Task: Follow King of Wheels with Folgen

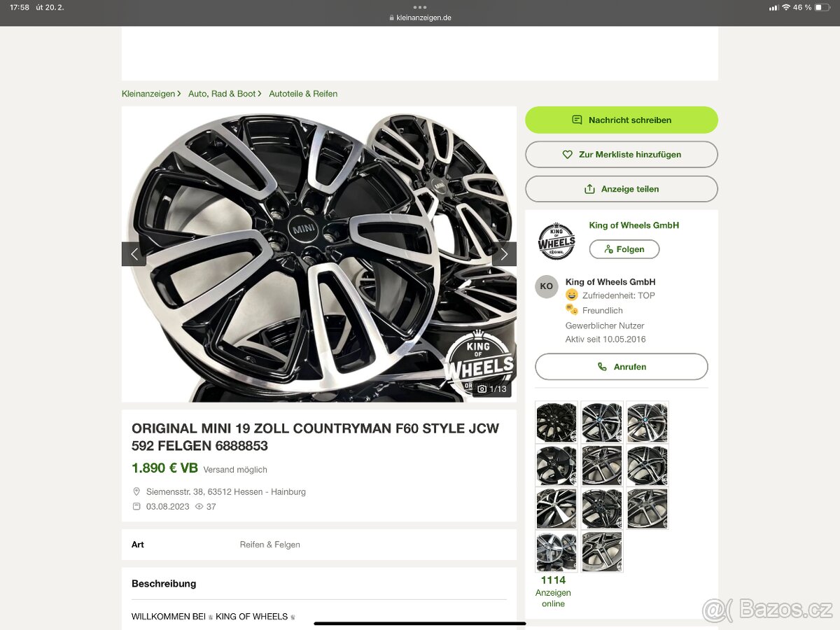Action: (x=624, y=249)
